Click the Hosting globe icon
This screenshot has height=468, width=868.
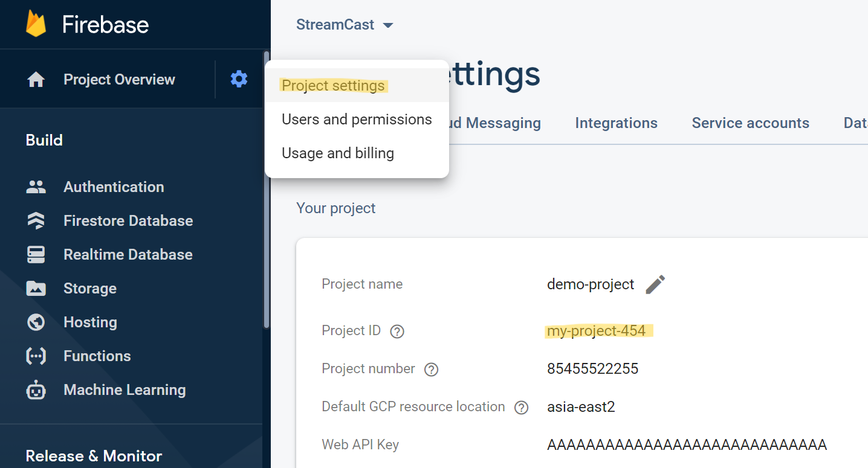pos(36,322)
